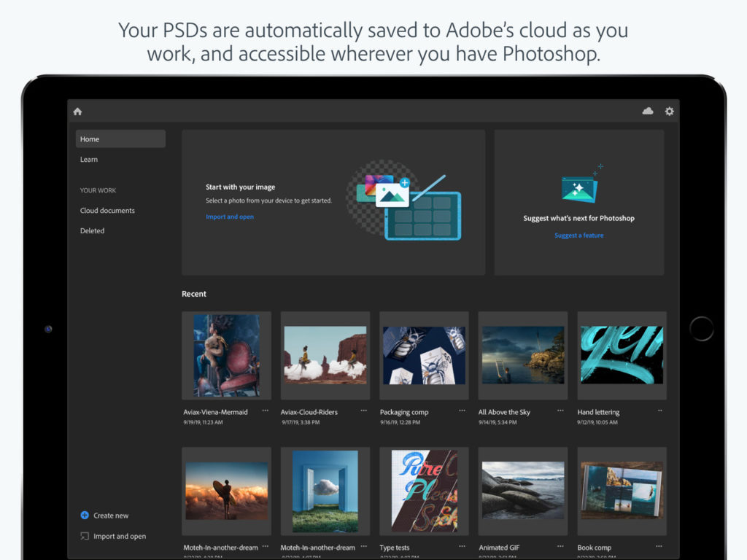The width and height of the screenshot is (747, 560).
Task: Click the Import and open link
Action: point(230,217)
